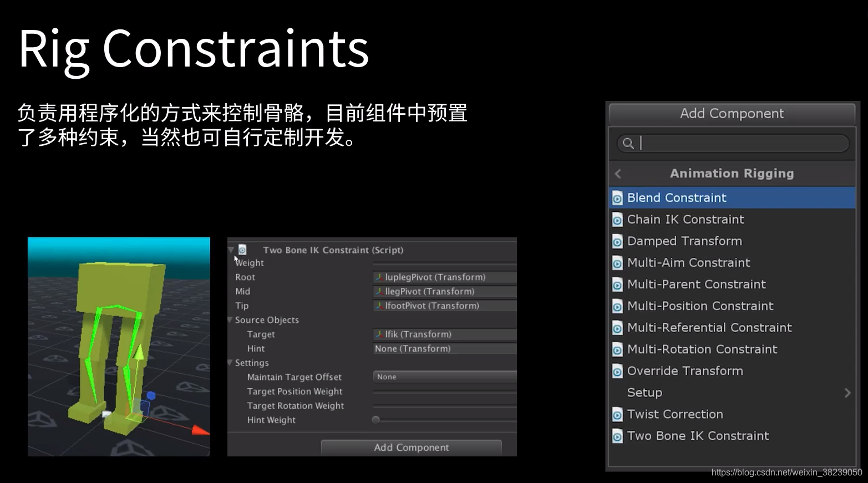868x483 pixels.
Task: Click the Override Transform icon
Action: click(x=617, y=371)
